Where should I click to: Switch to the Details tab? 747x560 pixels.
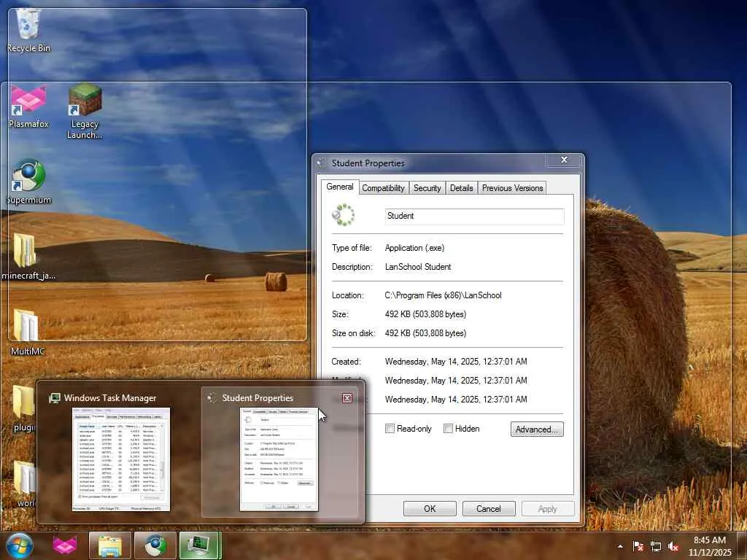(462, 188)
